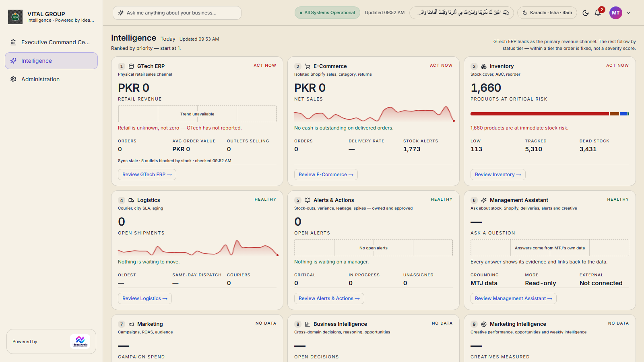Click the MT user avatar
644x362 pixels.
(616, 13)
